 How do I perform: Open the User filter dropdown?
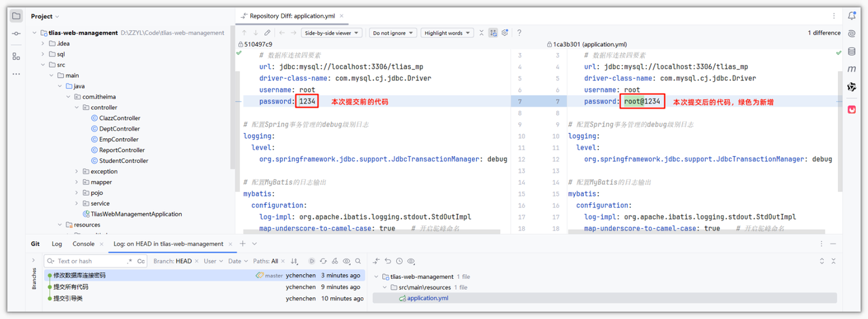coord(212,261)
